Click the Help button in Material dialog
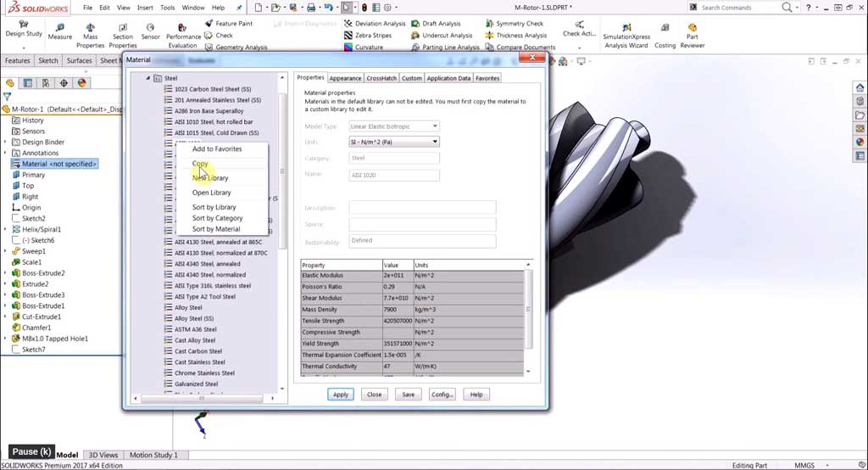Screen dimensions: 868x470 click(x=476, y=394)
